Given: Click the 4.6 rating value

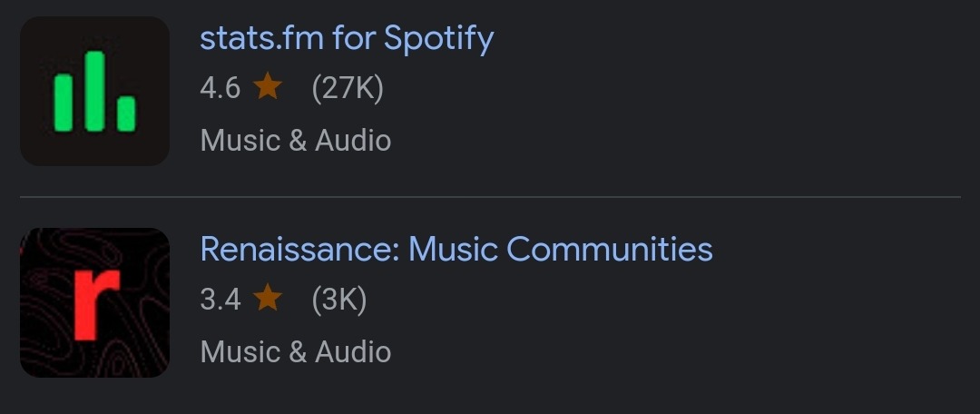Looking at the screenshot, I should pos(220,88).
